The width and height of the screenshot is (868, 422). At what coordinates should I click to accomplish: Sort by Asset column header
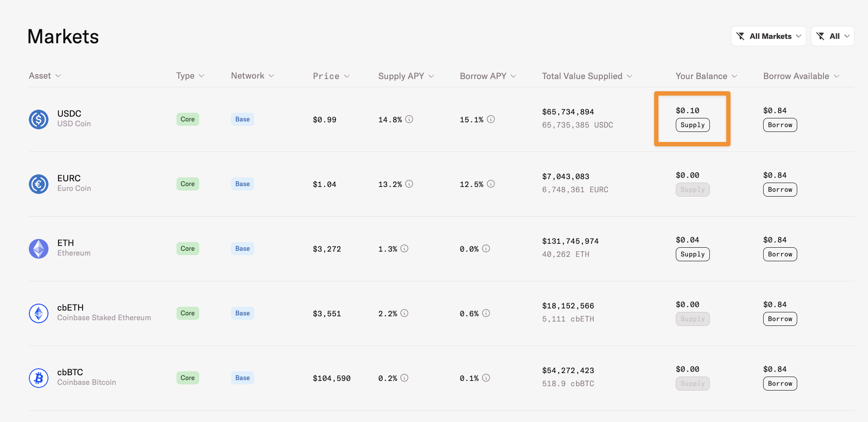point(45,76)
